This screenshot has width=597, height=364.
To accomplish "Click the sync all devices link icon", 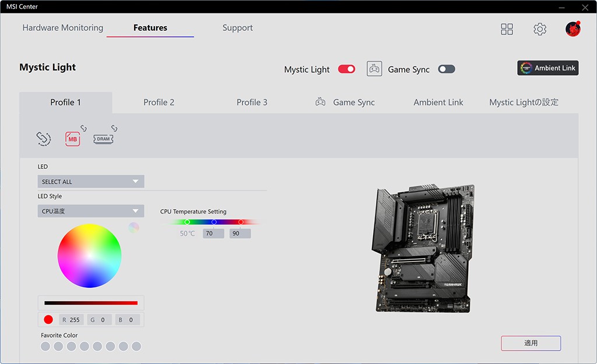I will (x=44, y=139).
